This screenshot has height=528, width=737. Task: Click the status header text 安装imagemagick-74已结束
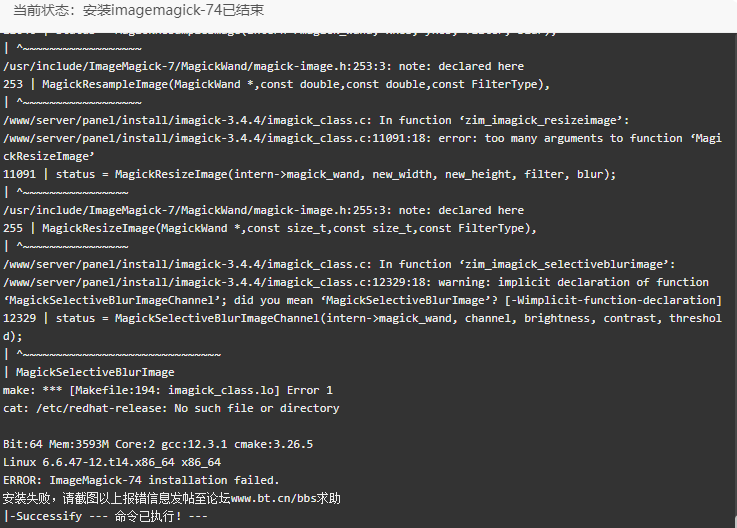(x=173, y=10)
